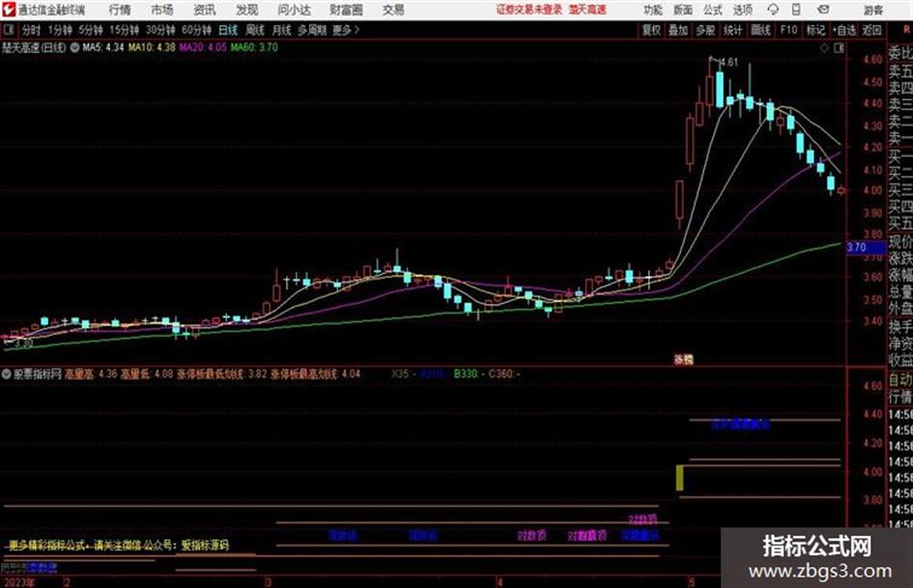Open the 行情 menu
Screen dimensions: 913x588
pos(120,10)
